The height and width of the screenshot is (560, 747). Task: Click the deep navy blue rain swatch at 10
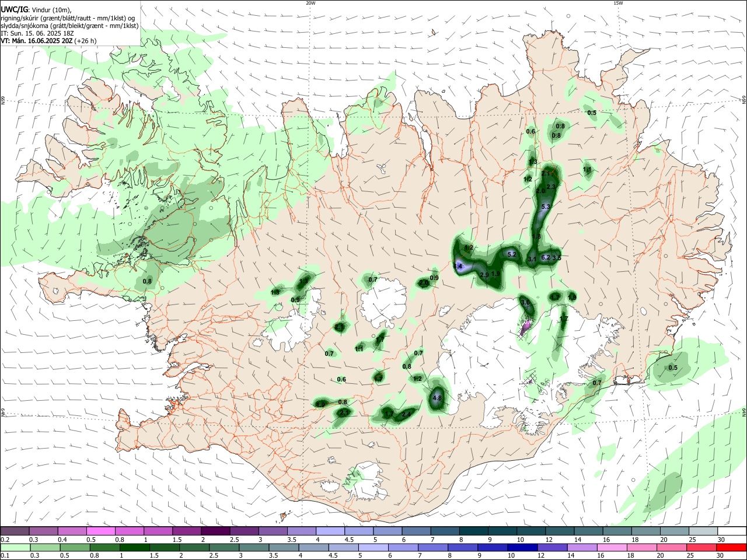pos(521,547)
